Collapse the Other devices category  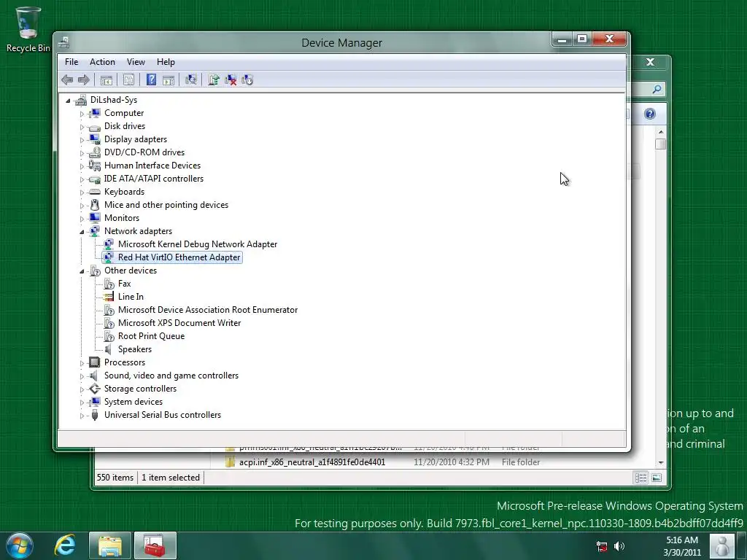82,271
